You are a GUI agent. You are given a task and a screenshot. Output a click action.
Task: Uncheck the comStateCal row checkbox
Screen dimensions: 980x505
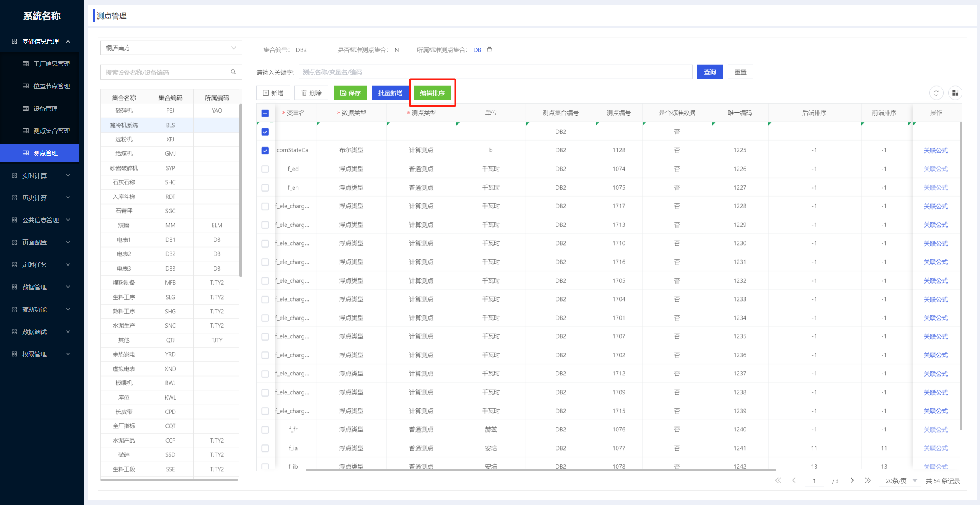265,151
